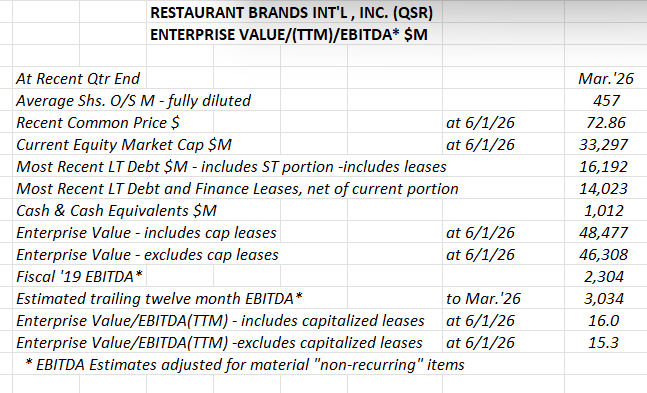
Task: Click the enterprise value cell 46,308
Action: point(605,255)
